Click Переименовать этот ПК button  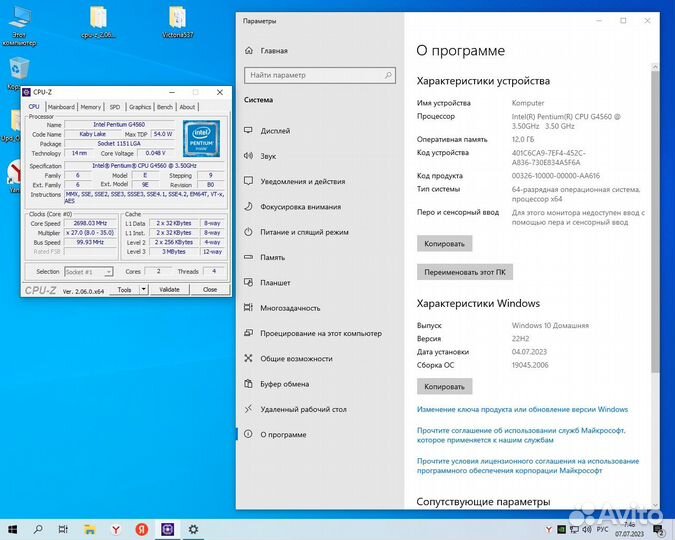coord(465,272)
